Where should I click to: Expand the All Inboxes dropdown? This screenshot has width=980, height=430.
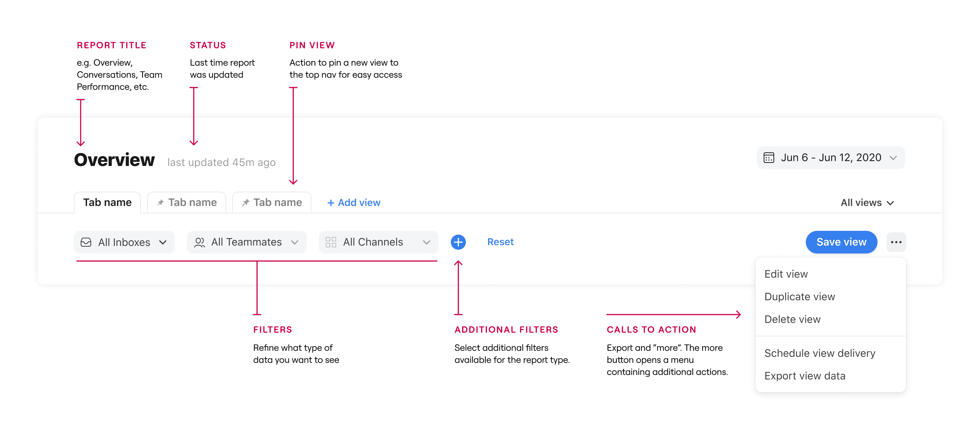(124, 242)
